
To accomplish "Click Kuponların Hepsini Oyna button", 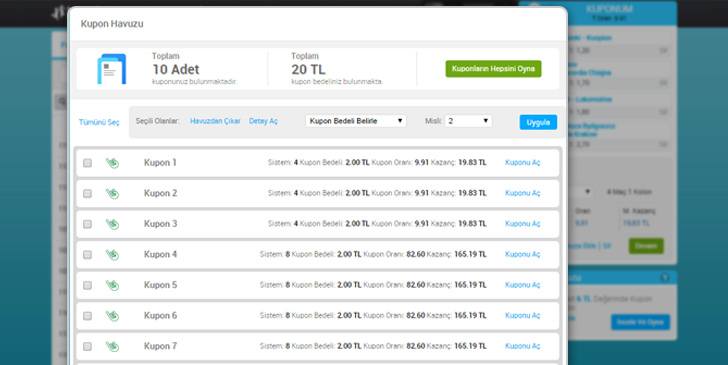I will point(494,69).
